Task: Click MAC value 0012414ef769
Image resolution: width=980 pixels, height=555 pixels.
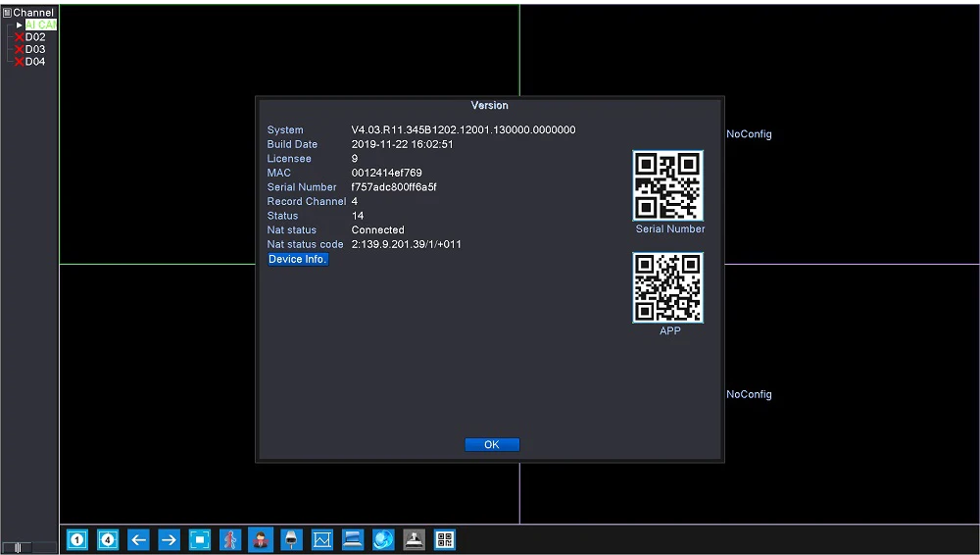Action: point(386,173)
